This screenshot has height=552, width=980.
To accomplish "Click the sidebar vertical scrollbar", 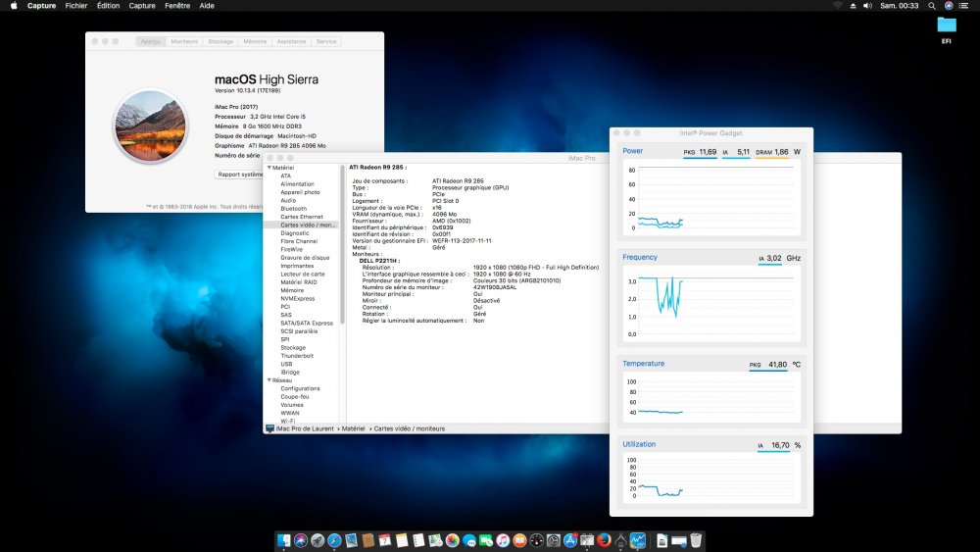I will (342, 244).
